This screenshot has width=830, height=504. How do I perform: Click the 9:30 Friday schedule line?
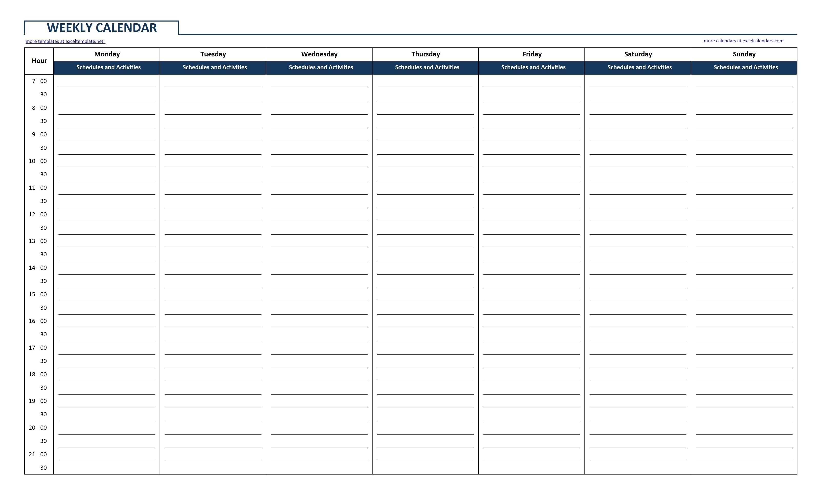533,150
